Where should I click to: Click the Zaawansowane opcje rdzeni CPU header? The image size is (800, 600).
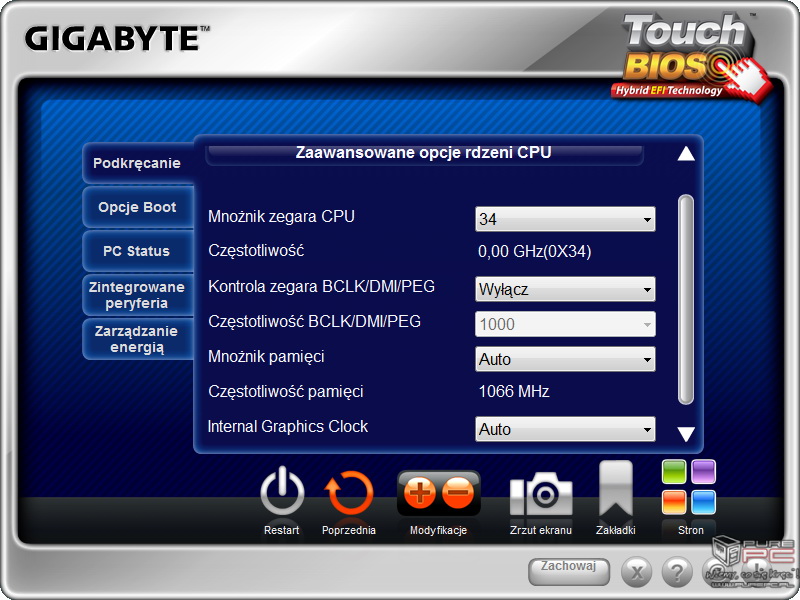[x=423, y=153]
